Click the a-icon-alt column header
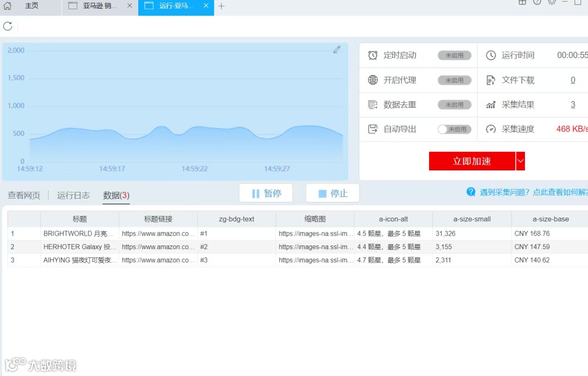This screenshot has height=376, width=588. click(394, 219)
